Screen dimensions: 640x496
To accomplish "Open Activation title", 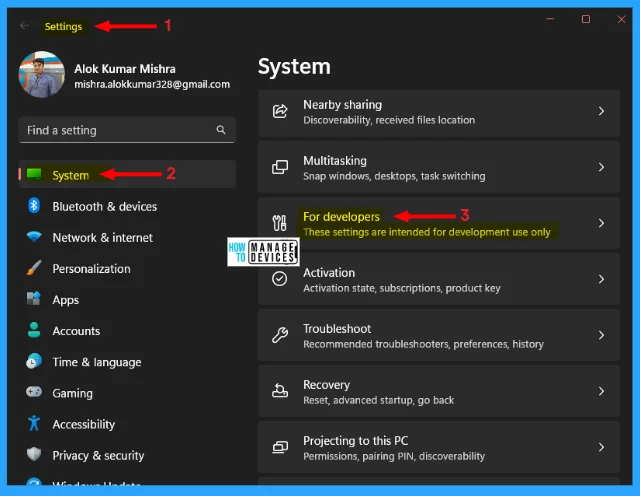I will pos(329,273).
